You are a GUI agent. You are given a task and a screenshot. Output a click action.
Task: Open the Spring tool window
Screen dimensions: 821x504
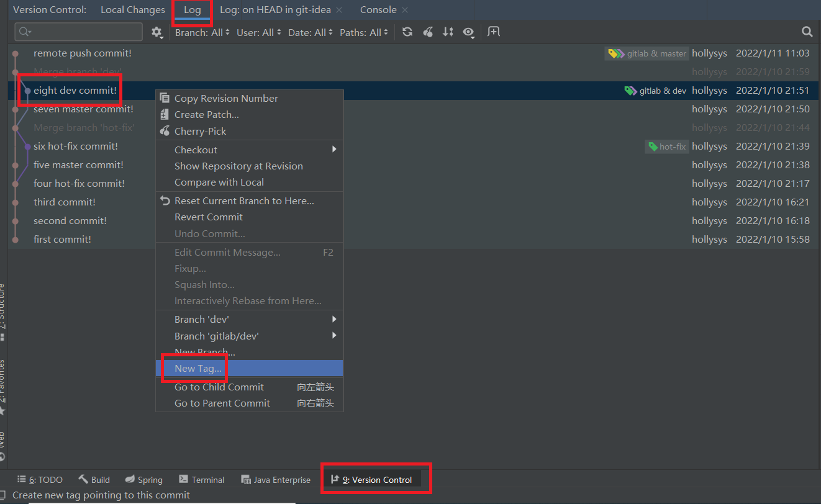143,480
